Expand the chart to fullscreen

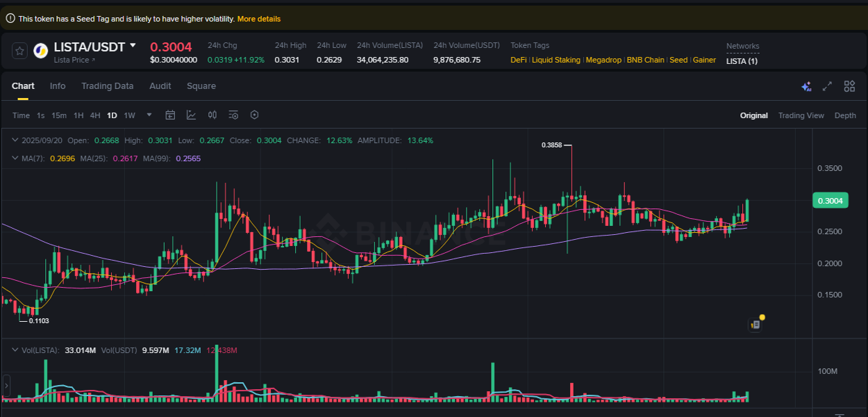(827, 85)
